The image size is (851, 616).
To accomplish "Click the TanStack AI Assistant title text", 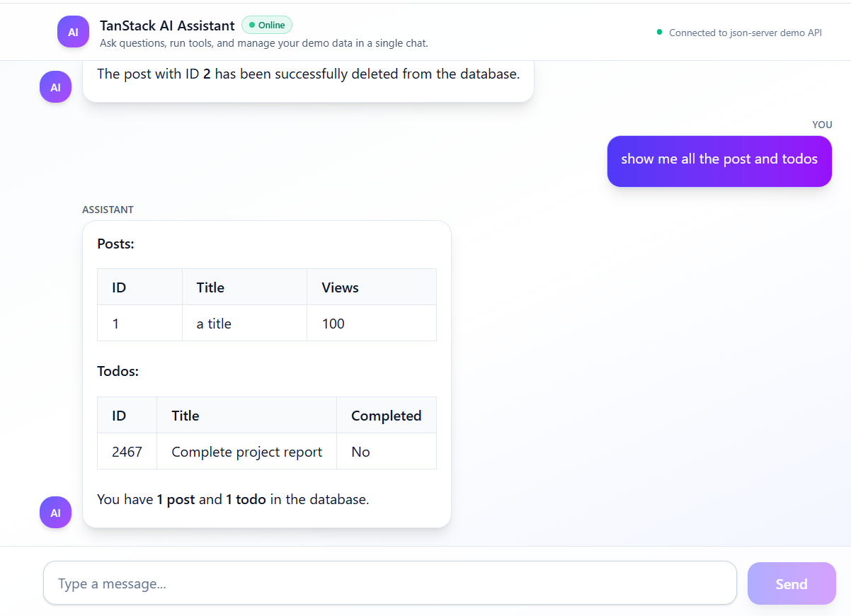I will [x=167, y=25].
